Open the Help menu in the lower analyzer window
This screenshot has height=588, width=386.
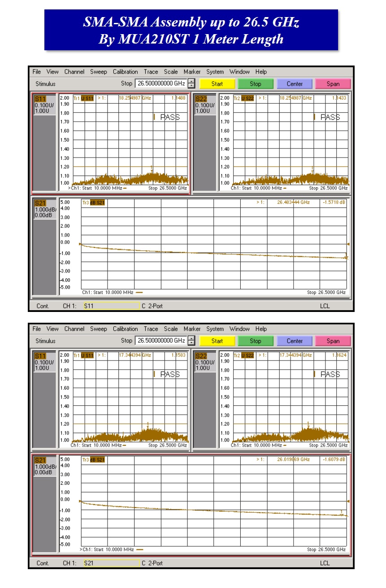click(x=261, y=329)
